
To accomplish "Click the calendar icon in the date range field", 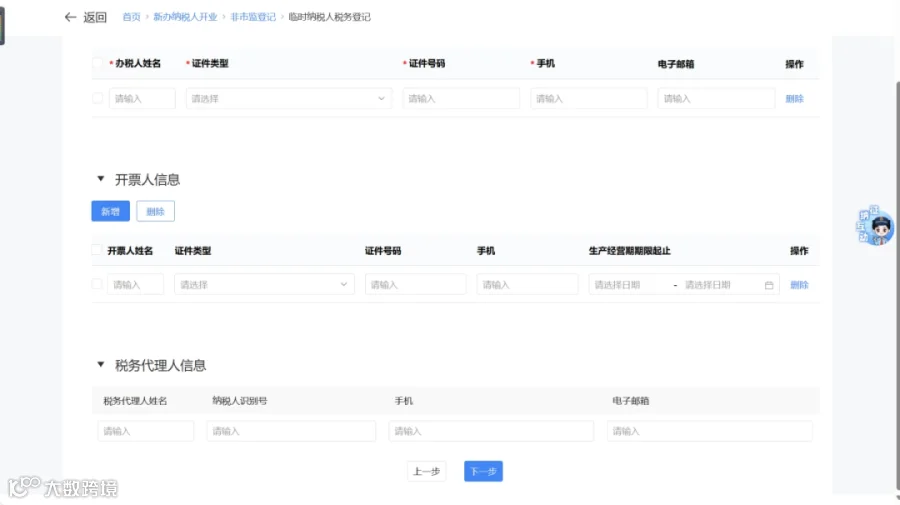I will [x=769, y=285].
